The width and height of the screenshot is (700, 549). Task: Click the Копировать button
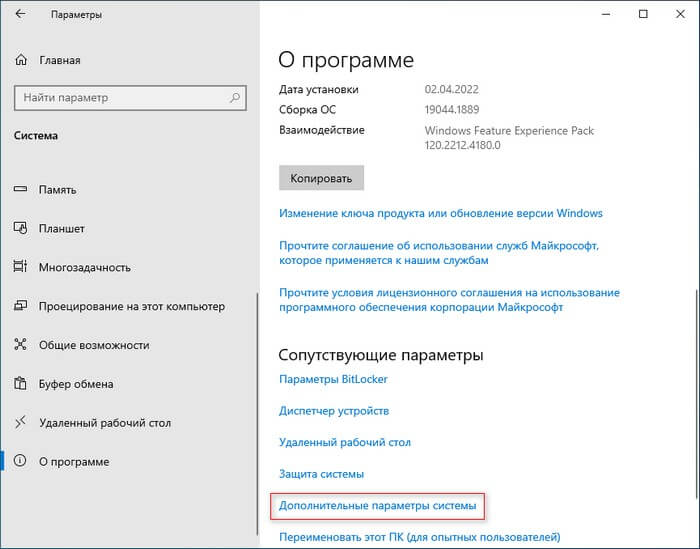pyautogui.click(x=321, y=178)
